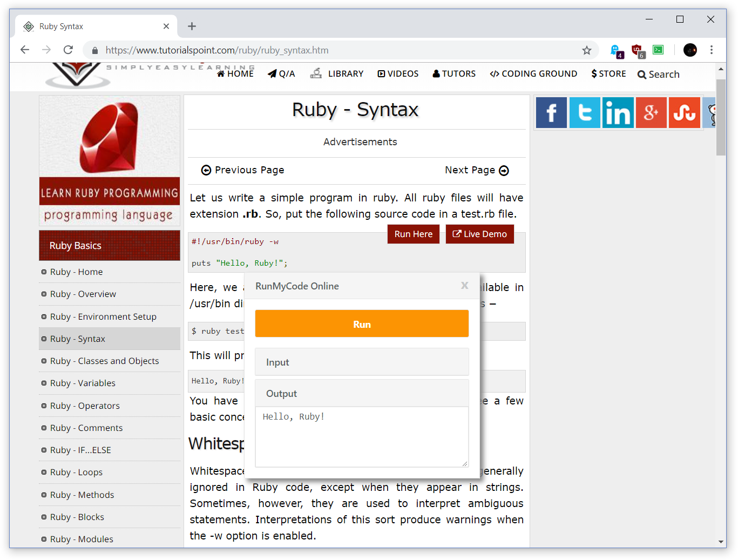Open the Chrome three-dot menu
This screenshot has width=738, height=560.
(x=712, y=50)
